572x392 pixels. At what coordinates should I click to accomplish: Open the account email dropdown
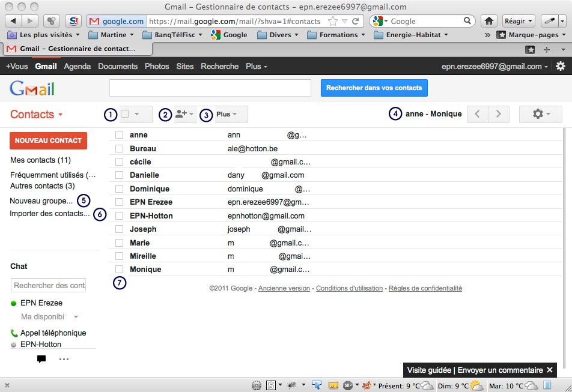(x=494, y=66)
